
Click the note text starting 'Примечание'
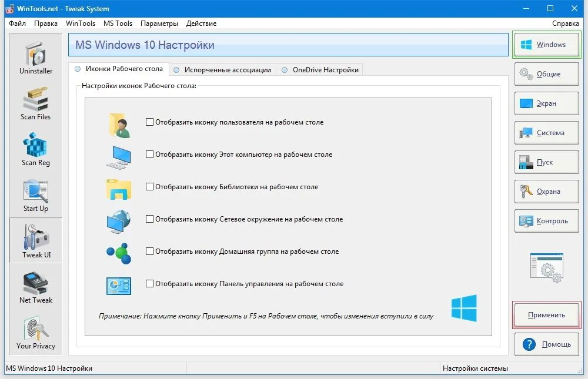266,316
